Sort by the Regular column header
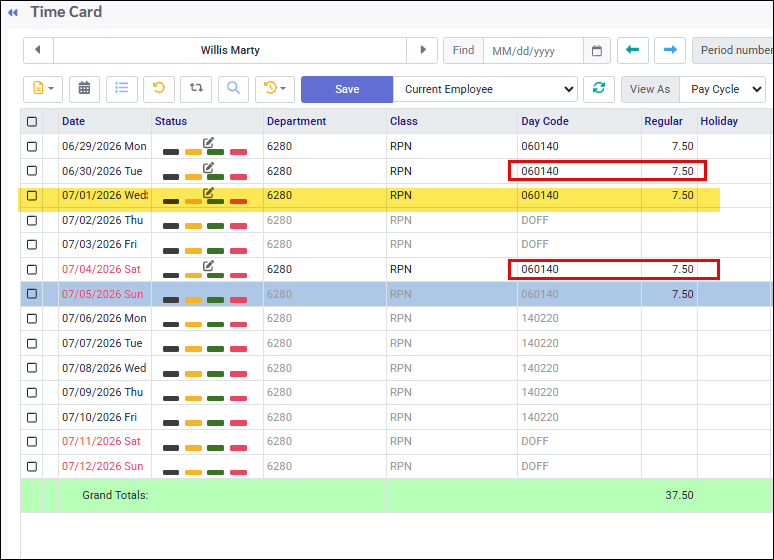 [x=663, y=121]
